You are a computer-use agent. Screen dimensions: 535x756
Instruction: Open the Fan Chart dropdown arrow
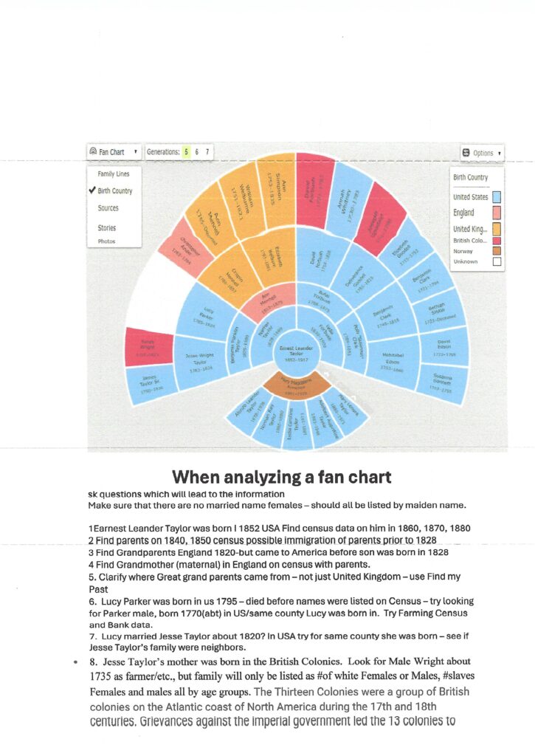(136, 152)
